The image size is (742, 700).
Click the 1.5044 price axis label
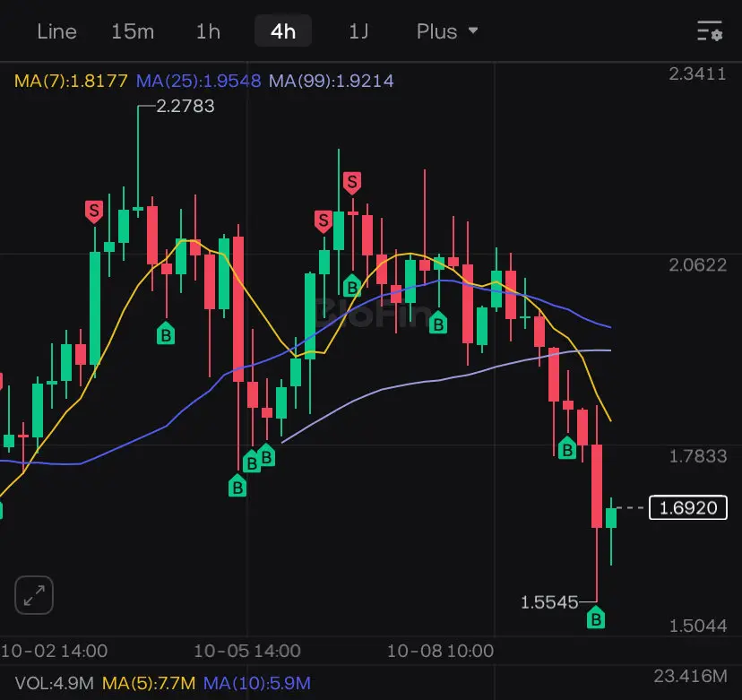[x=697, y=626]
